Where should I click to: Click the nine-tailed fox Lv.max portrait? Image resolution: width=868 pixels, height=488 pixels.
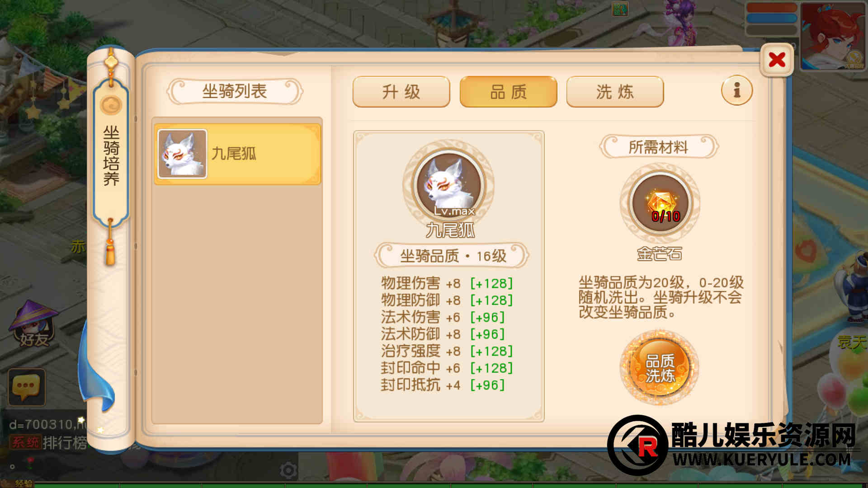(448, 184)
